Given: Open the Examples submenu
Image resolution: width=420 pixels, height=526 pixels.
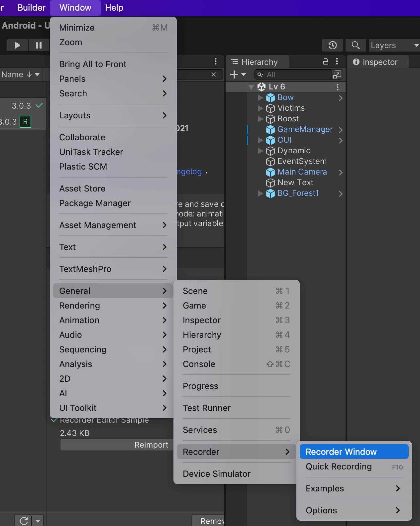Looking at the screenshot, I should click(x=354, y=488).
